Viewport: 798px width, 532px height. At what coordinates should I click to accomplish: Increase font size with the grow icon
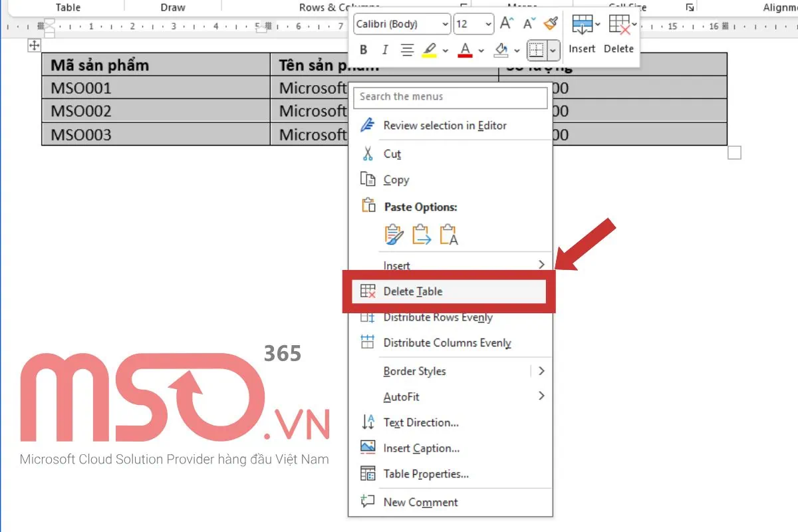click(x=507, y=24)
